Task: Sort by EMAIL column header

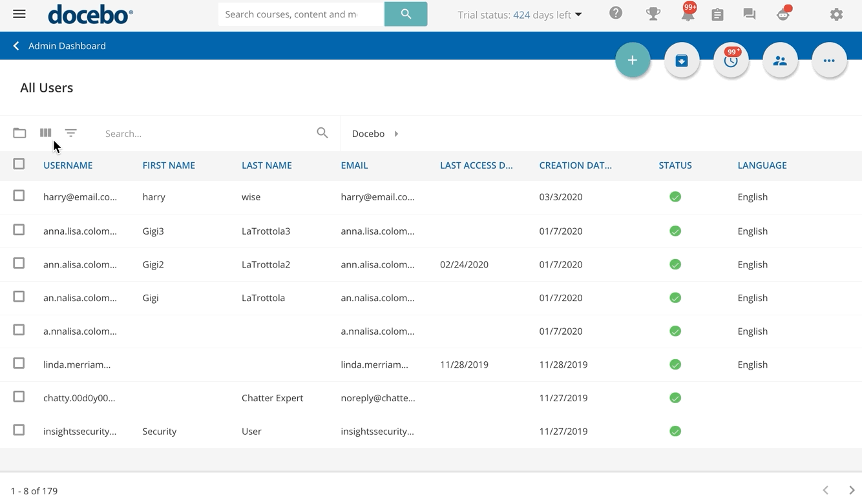Action: click(x=354, y=165)
